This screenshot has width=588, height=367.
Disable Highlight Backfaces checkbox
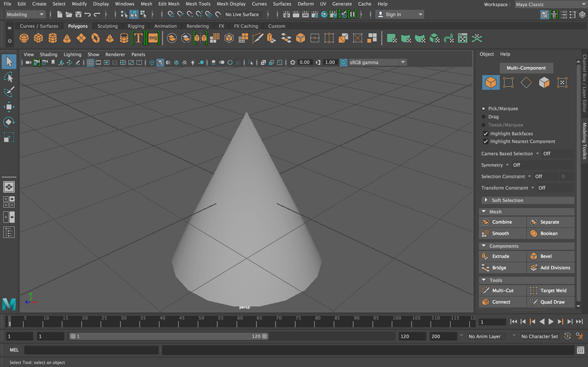pyautogui.click(x=485, y=134)
